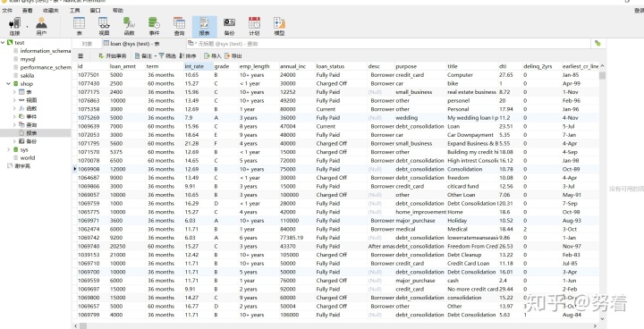The image size is (644, 329).
Task: Click the 开始事务 begin transaction button
Action: click(112, 55)
